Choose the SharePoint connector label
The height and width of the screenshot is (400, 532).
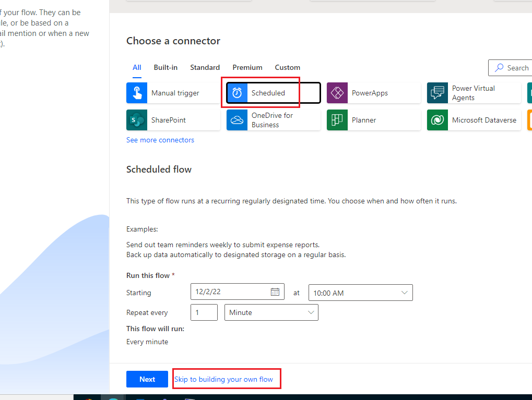pos(168,120)
